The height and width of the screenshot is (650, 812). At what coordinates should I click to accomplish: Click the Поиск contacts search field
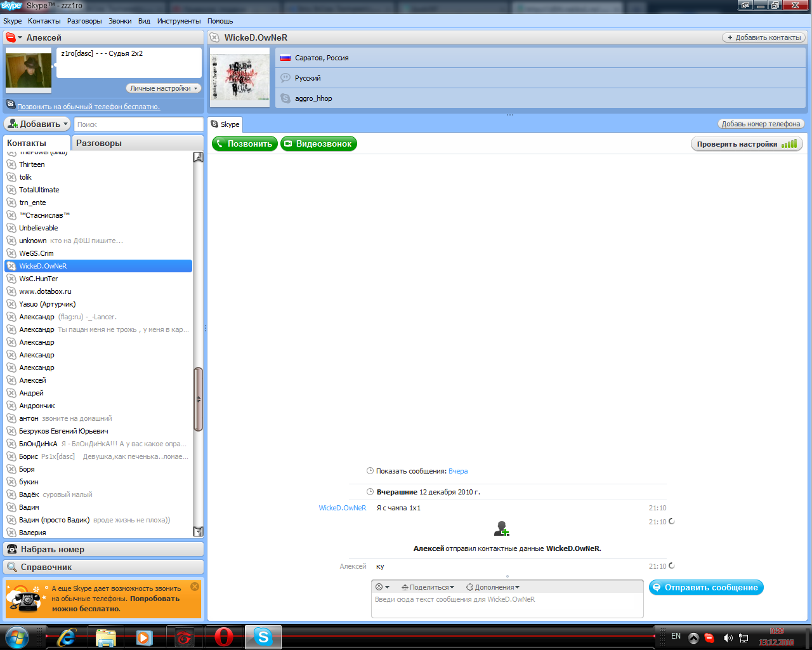point(139,124)
